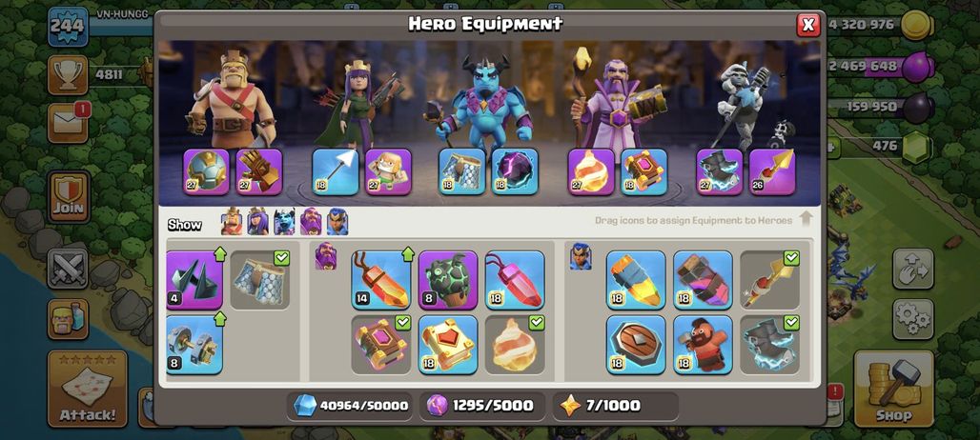Viewport: 980px width, 440px height.
Task: Tap the Shiny Ore 40964/50000 bar
Action: coord(351,406)
